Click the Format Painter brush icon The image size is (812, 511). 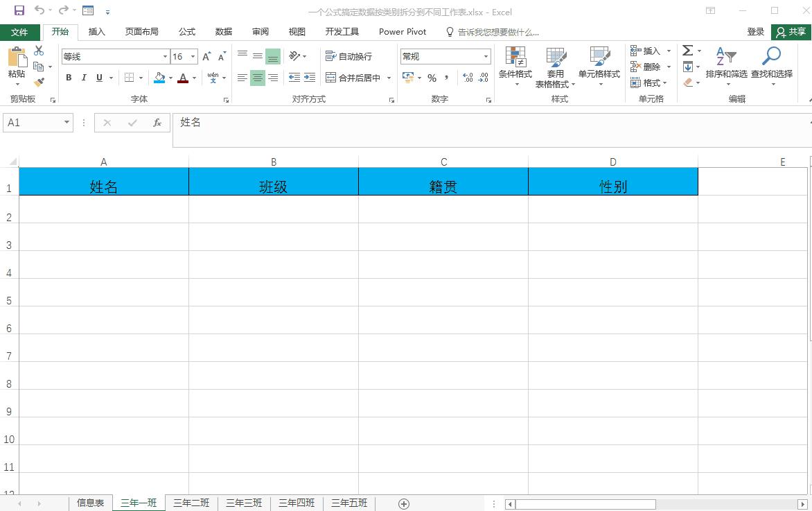39,83
